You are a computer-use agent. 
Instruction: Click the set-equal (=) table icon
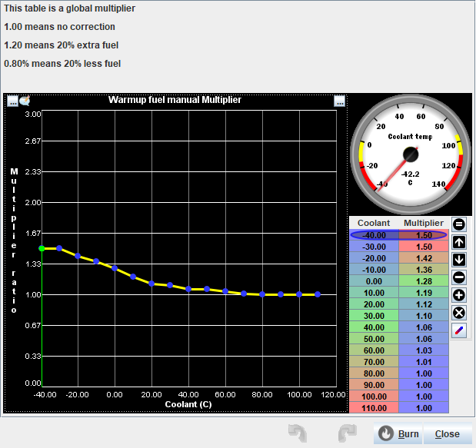[x=459, y=224]
